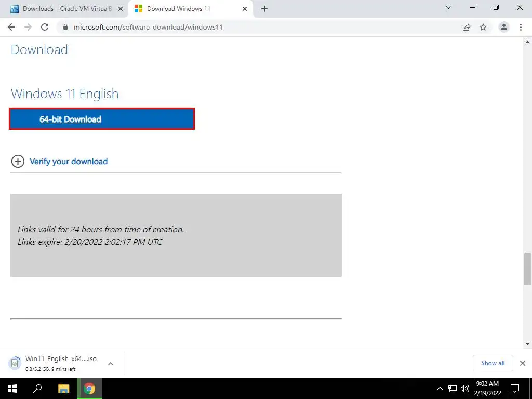Close the Download Windows 11 tab
The width and height of the screenshot is (532, 399).
(245, 9)
